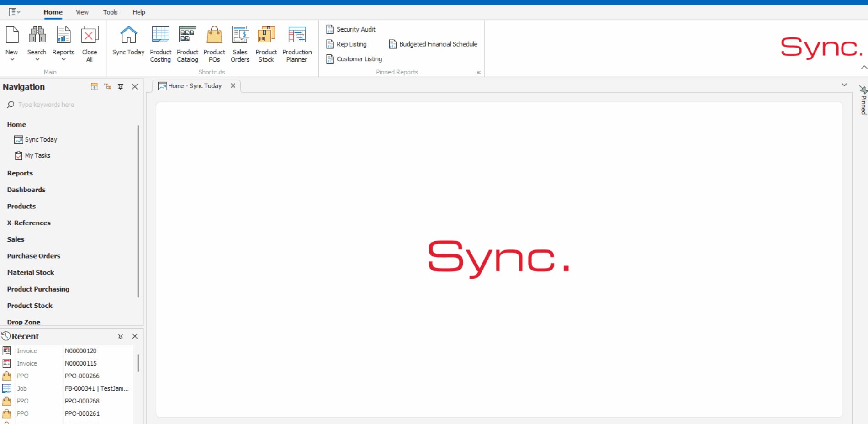The width and height of the screenshot is (868, 424).
Task: Open the Search binoculars tool
Action: click(x=37, y=35)
